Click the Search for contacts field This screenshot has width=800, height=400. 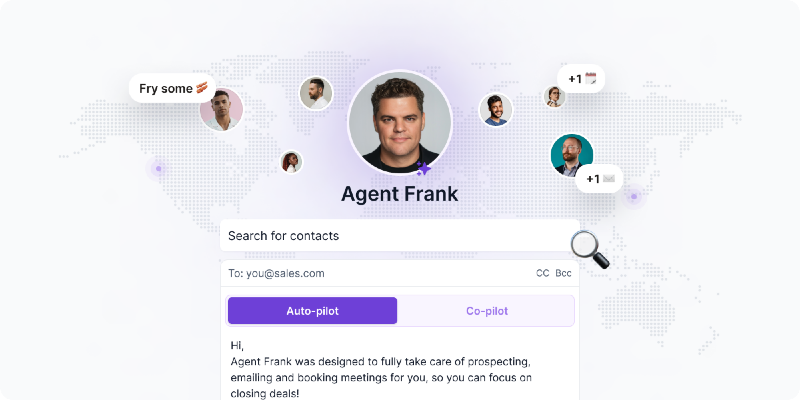tap(399, 236)
